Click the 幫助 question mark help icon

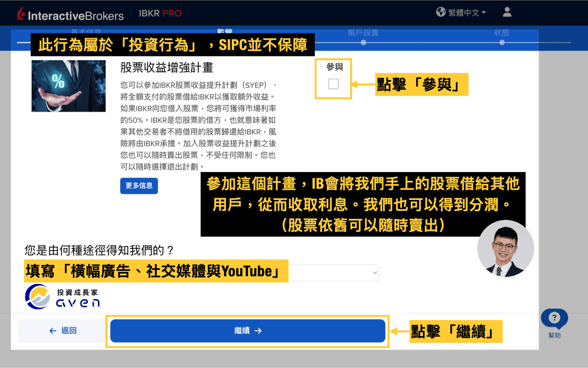coord(554,318)
